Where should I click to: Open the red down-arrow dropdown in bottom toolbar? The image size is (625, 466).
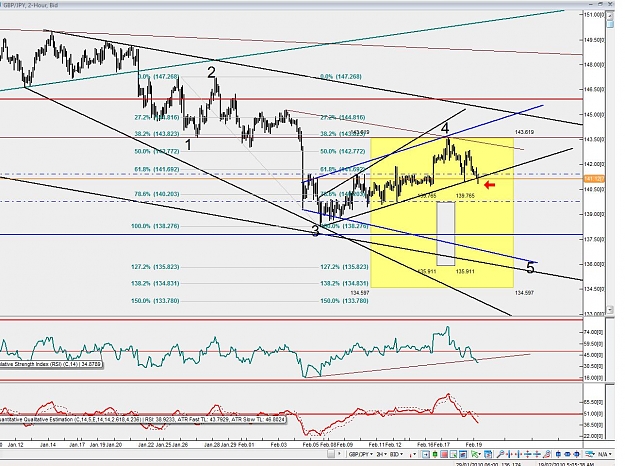coord(413,454)
